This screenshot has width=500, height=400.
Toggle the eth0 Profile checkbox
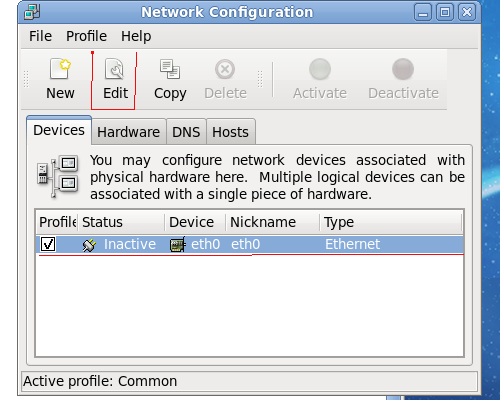48,244
